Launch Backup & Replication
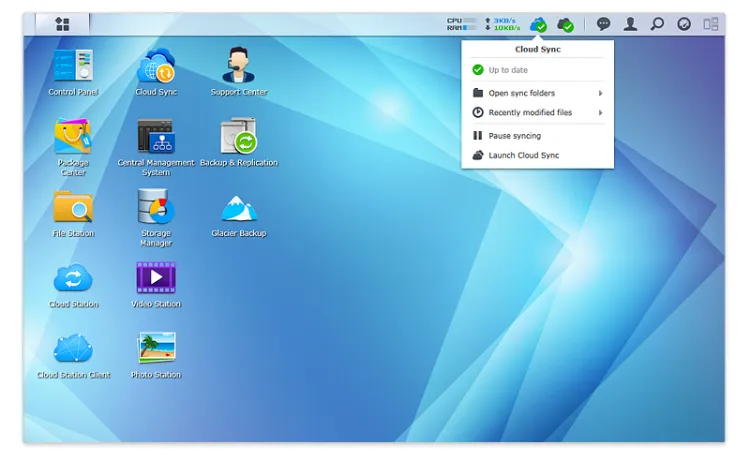This screenshot has height=459, width=750. point(239,137)
